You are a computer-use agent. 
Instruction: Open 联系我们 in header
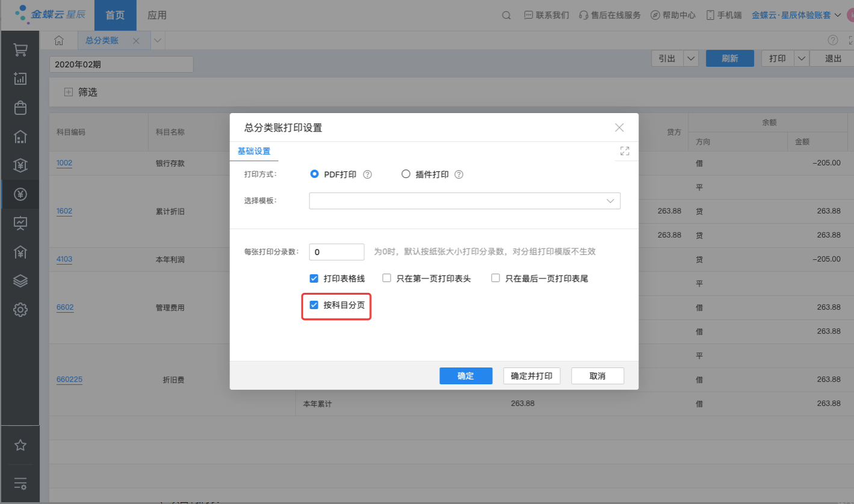(546, 15)
